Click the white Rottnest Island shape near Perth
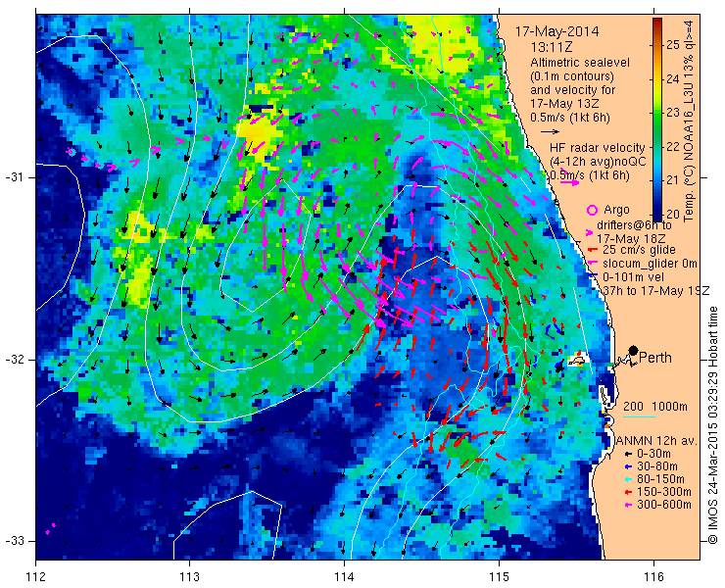This screenshot has height=588, width=725. (577, 360)
